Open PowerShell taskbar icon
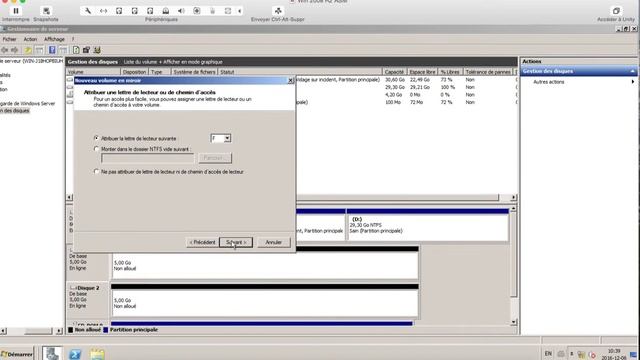 (x=75, y=354)
